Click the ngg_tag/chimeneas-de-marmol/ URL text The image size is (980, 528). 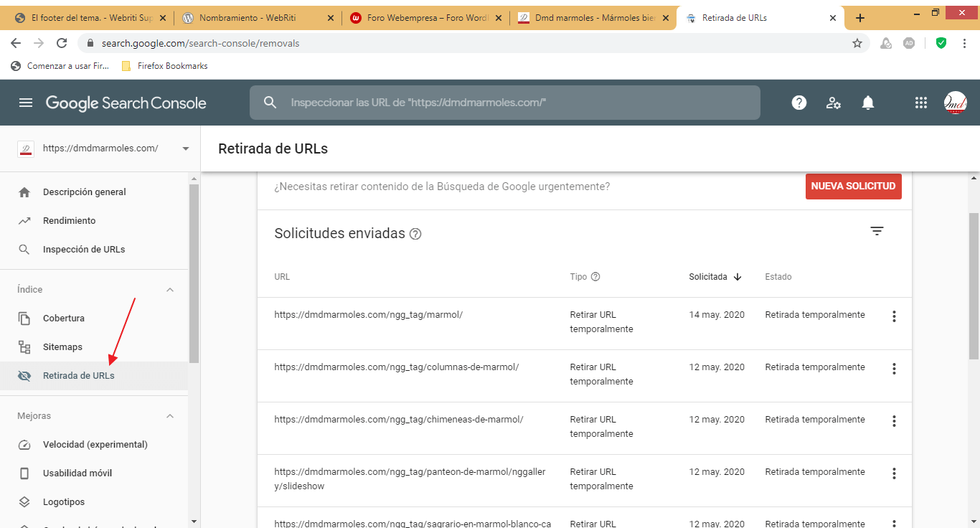pos(398,420)
